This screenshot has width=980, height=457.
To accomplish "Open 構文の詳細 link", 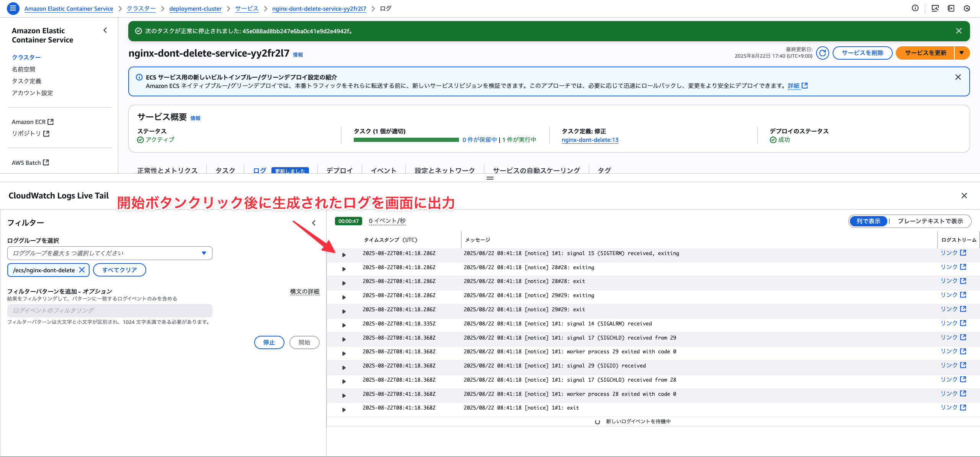I will (305, 291).
